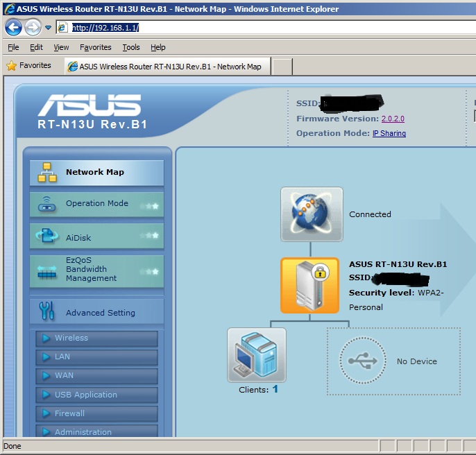Select Network Map in the sidebar

[96, 173]
